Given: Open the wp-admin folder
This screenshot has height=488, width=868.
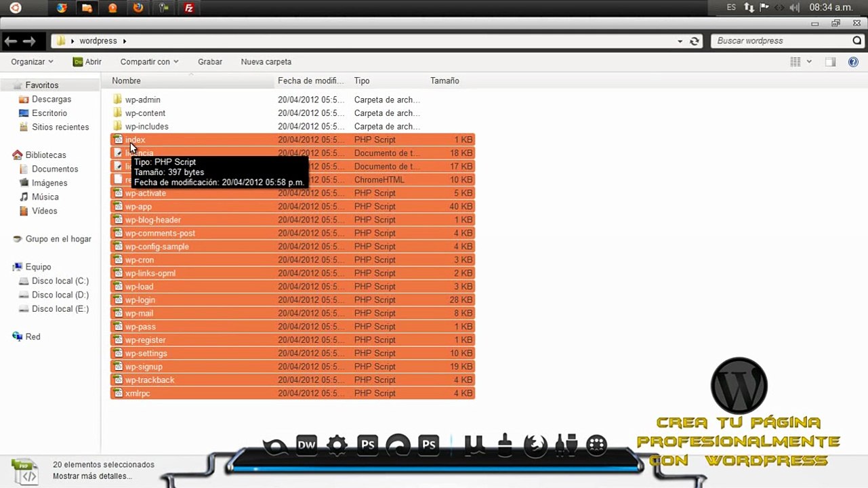Looking at the screenshot, I should click(142, 100).
